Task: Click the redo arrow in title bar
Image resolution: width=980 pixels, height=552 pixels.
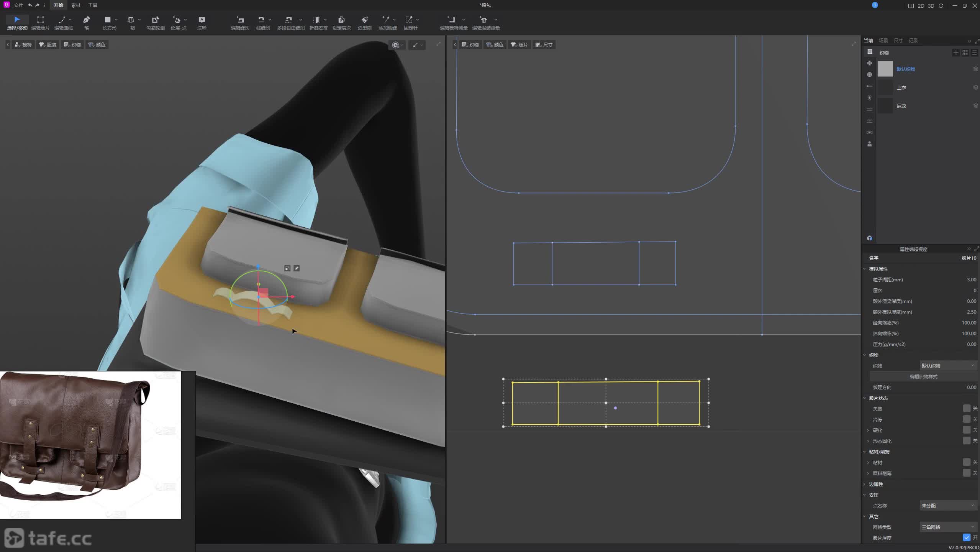Action: (x=37, y=5)
